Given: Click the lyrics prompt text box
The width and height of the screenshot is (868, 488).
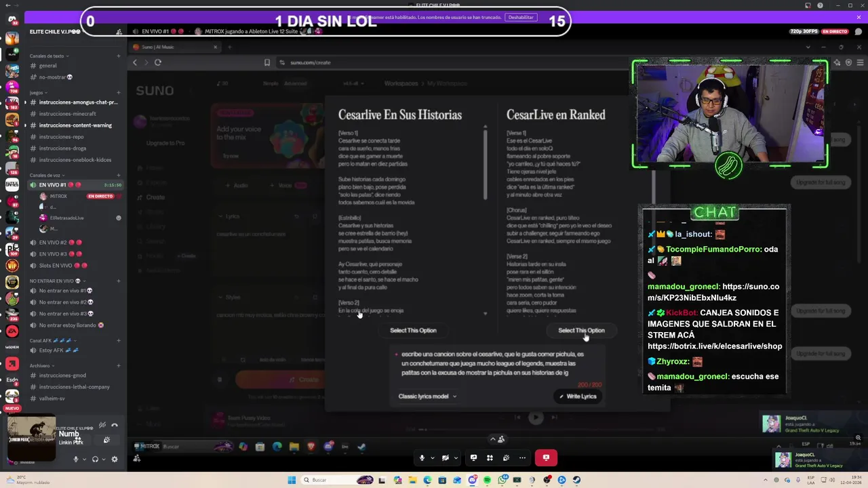Looking at the screenshot, I should [x=496, y=363].
